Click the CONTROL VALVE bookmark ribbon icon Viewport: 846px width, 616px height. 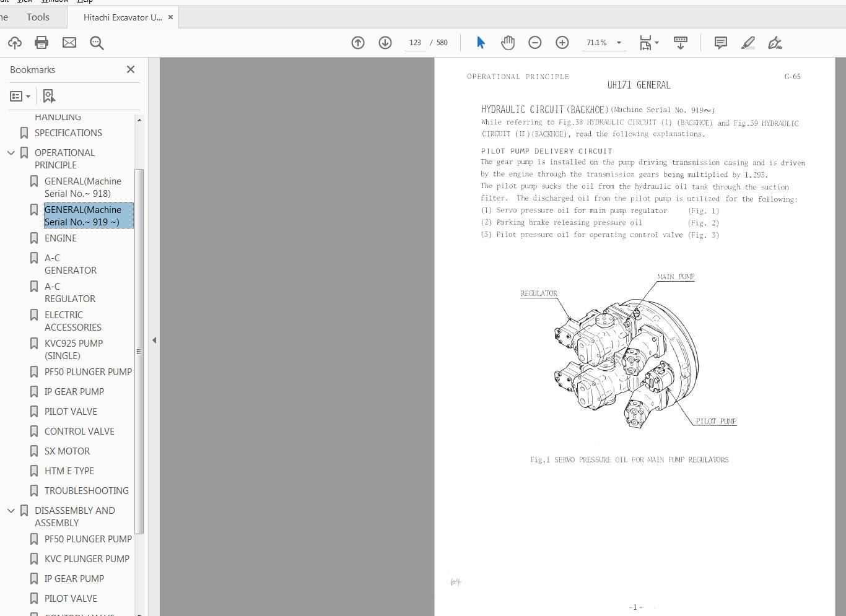(34, 431)
